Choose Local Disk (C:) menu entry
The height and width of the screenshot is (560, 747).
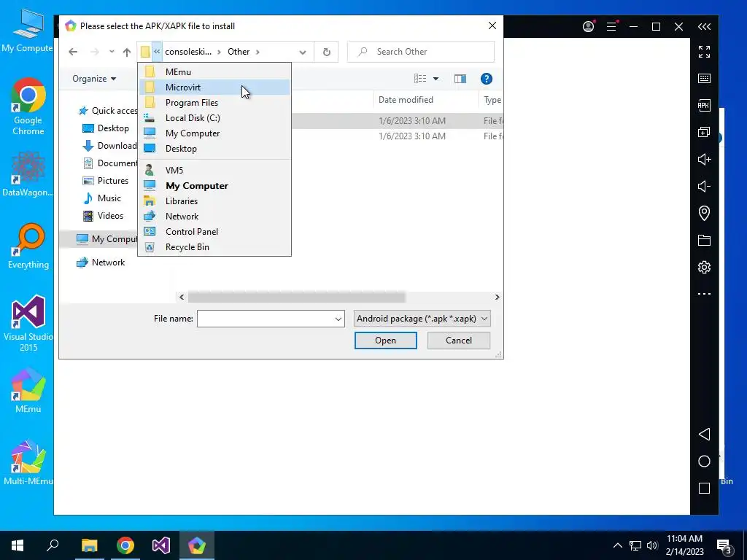pyautogui.click(x=214, y=117)
